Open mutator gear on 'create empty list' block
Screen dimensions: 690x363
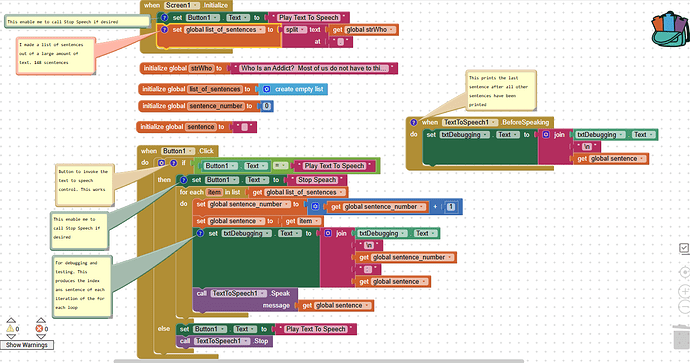coord(266,89)
